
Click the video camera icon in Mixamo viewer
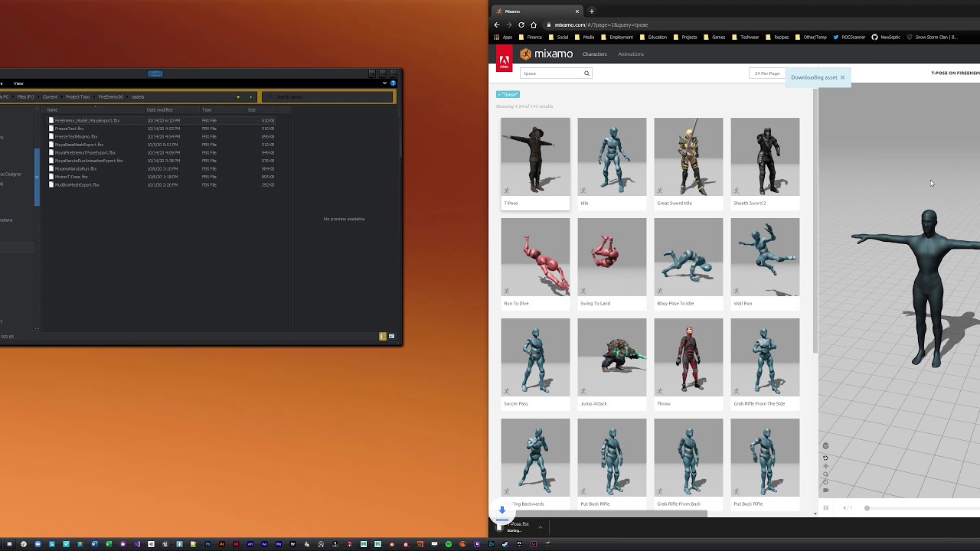point(825,490)
